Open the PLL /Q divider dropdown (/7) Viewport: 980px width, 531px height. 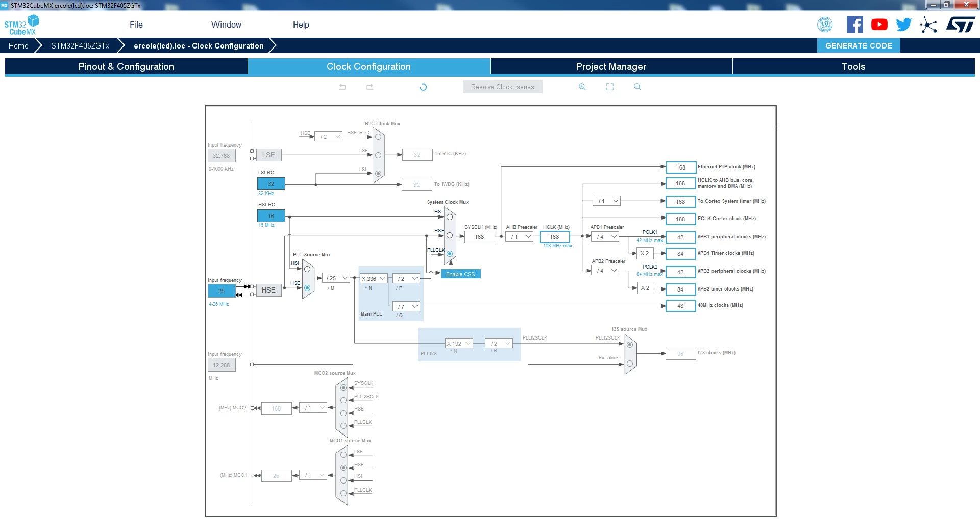406,306
